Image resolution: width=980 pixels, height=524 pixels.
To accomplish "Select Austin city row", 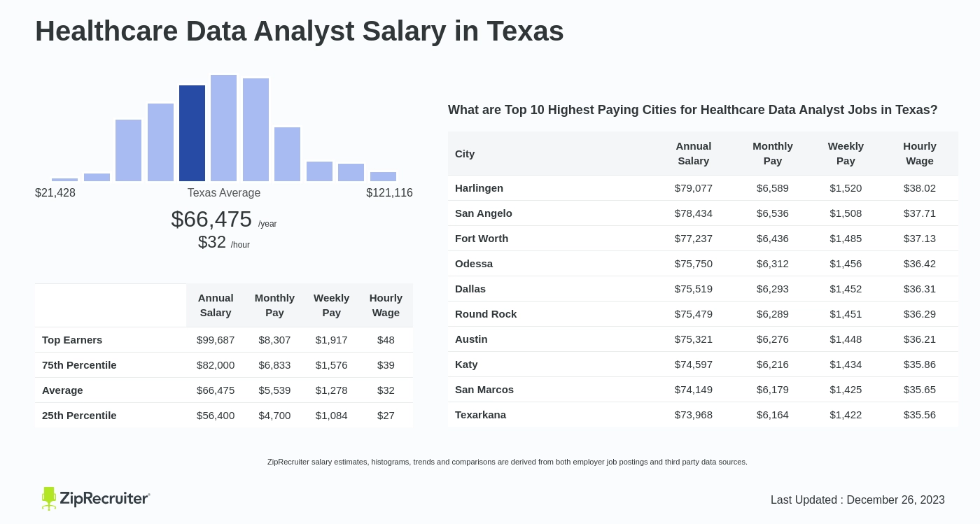I will tap(703, 339).
